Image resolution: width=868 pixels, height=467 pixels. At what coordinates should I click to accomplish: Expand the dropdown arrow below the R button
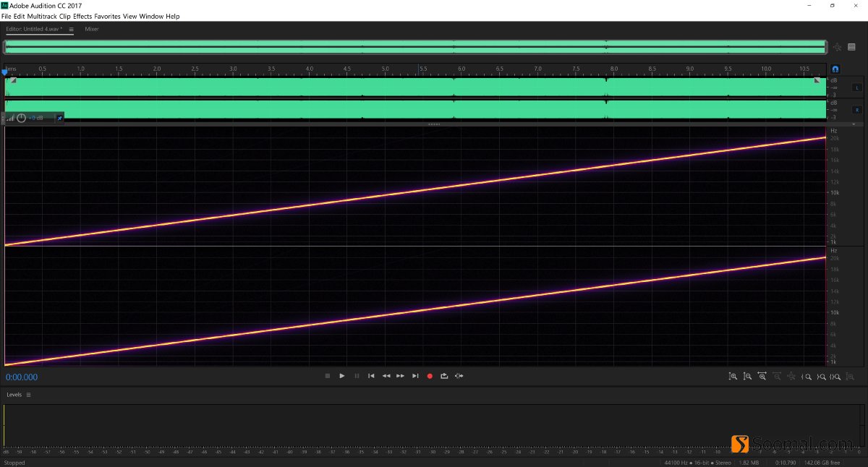click(854, 123)
